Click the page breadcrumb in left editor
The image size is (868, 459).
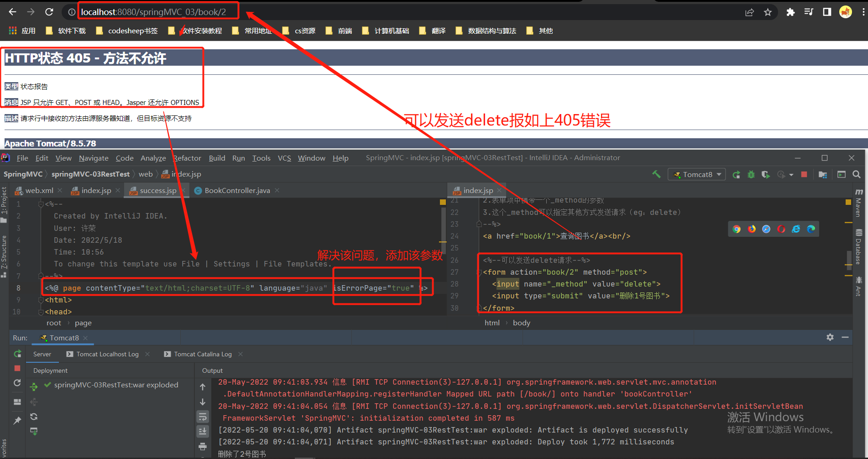(x=83, y=323)
